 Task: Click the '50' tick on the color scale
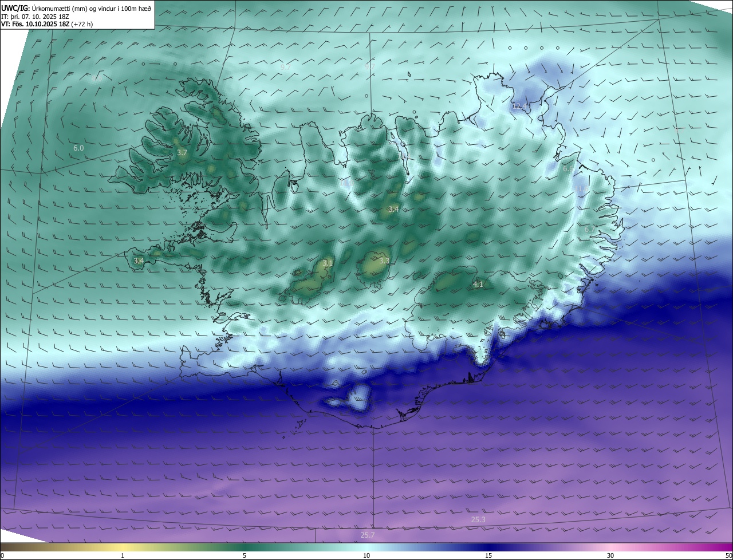click(x=728, y=555)
